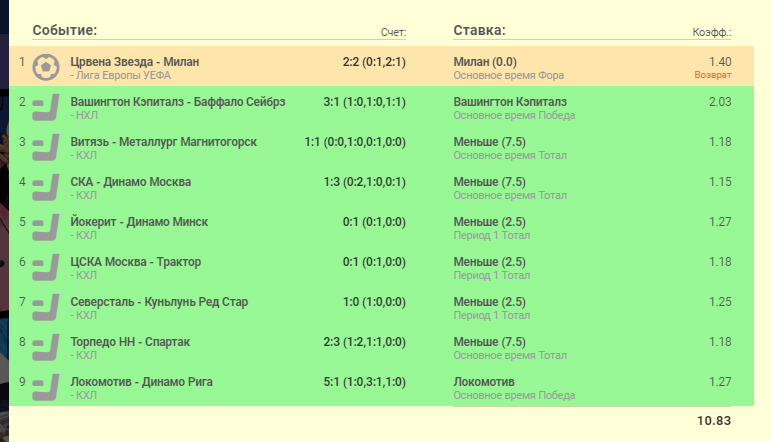Click hockey icon for ЦСКА Москва - Трактор

point(46,267)
